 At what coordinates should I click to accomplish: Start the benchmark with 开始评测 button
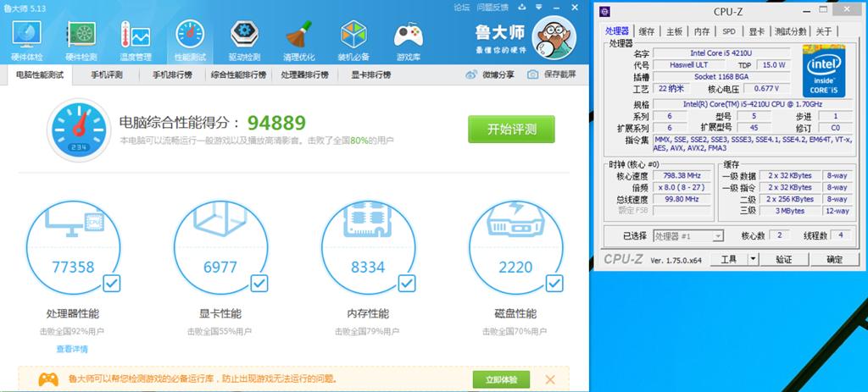(x=511, y=130)
